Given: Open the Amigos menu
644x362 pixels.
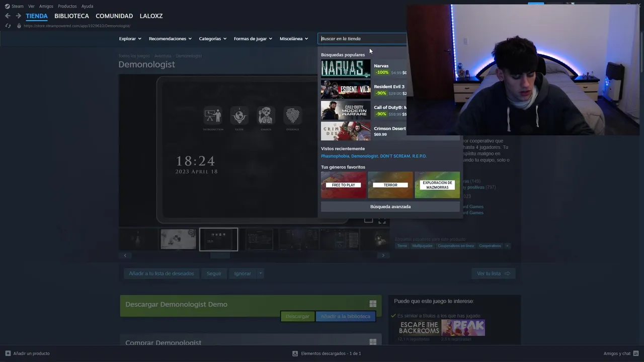Looking at the screenshot, I should coord(46,6).
